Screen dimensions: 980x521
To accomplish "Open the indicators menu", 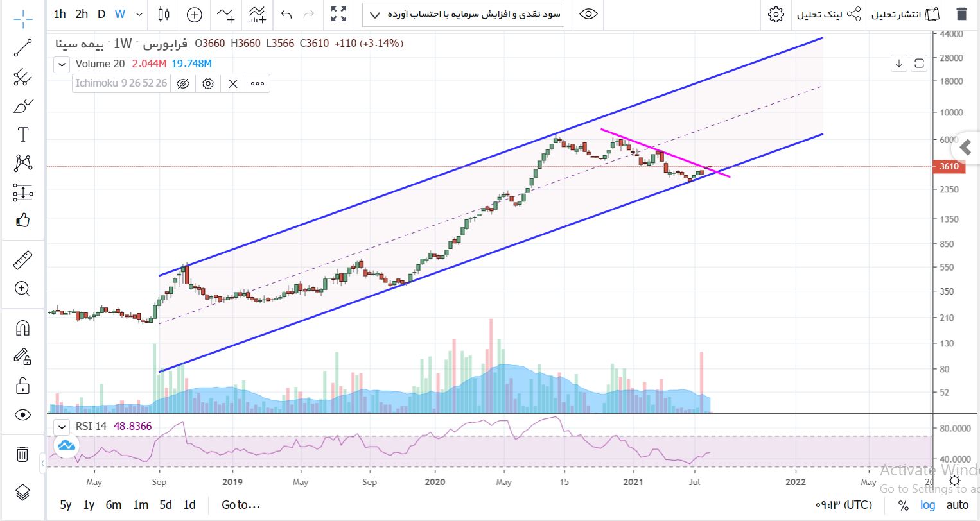I will click(226, 14).
